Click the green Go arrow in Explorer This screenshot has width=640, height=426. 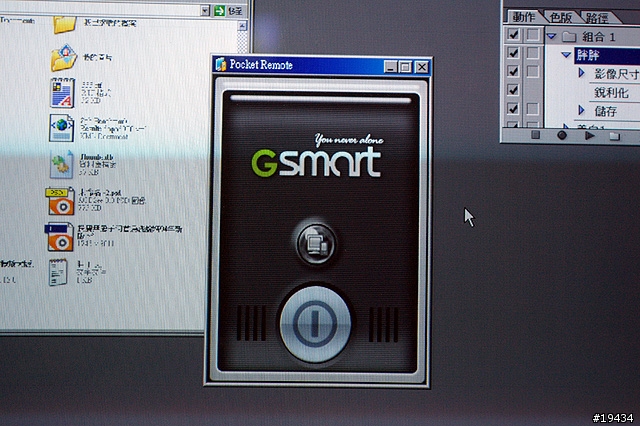tap(220, 11)
